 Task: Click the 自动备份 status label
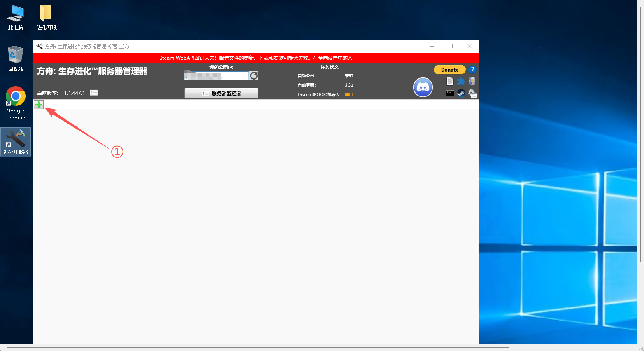tap(307, 76)
